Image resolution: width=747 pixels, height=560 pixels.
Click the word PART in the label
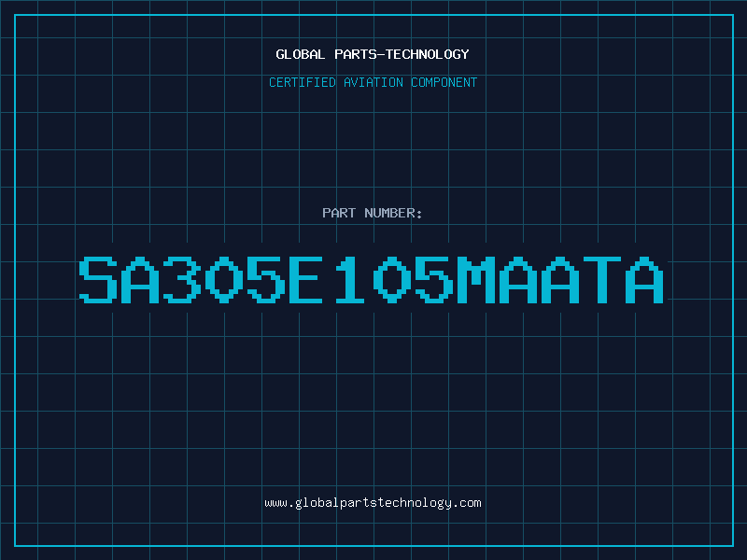[339, 214]
